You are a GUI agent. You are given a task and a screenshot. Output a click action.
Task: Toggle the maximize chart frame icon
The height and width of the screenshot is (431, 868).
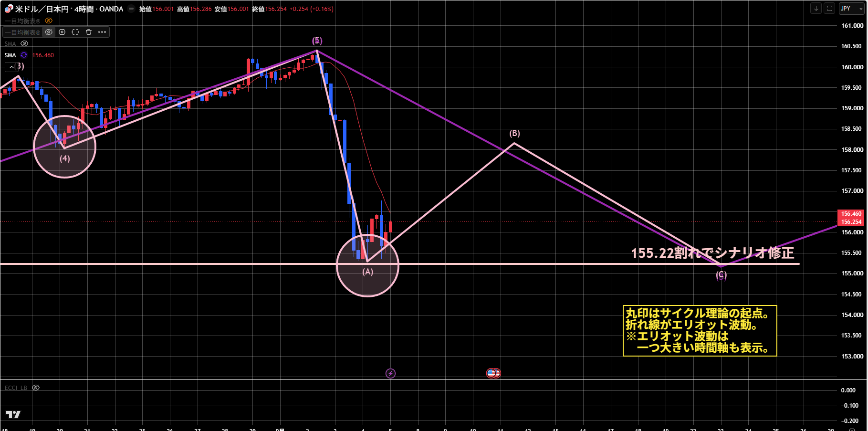[830, 9]
